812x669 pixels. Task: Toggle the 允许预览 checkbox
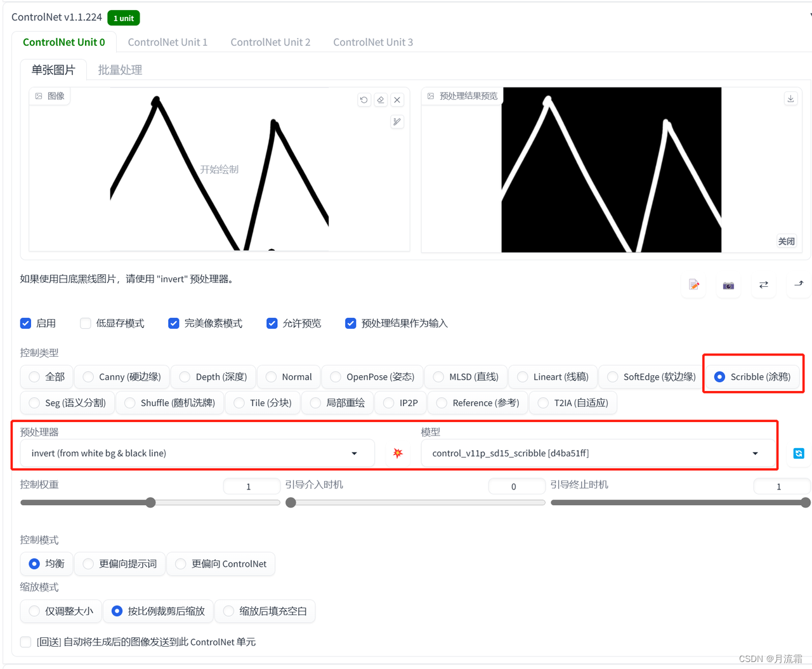[272, 323]
